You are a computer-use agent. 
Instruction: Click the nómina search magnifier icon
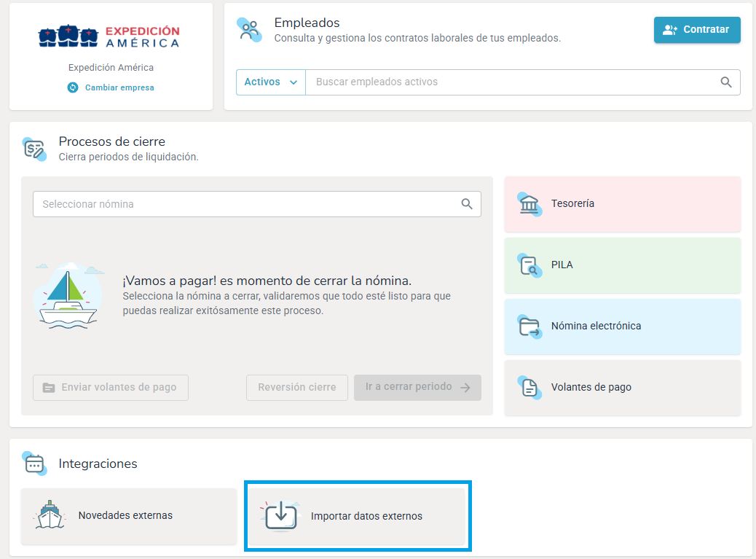tap(467, 204)
